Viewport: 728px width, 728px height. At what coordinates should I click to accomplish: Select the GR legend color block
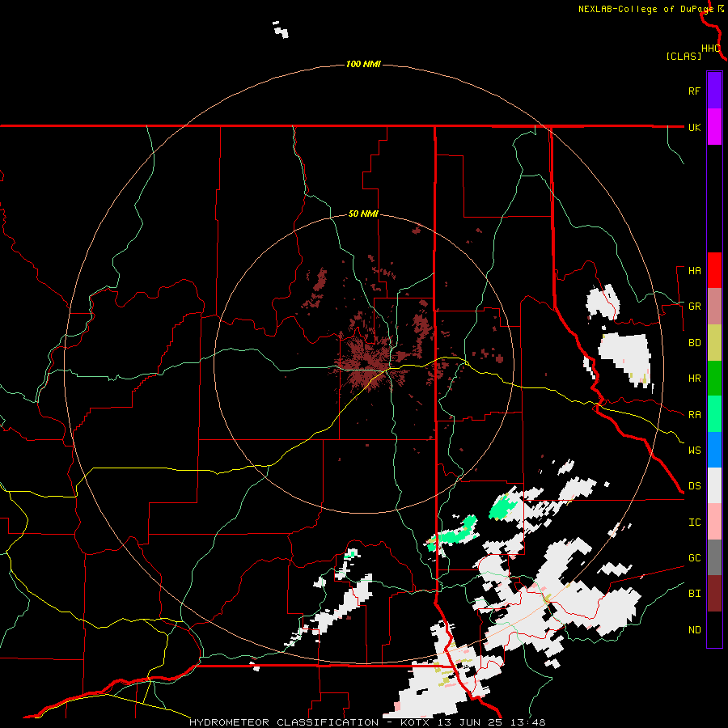click(x=714, y=307)
